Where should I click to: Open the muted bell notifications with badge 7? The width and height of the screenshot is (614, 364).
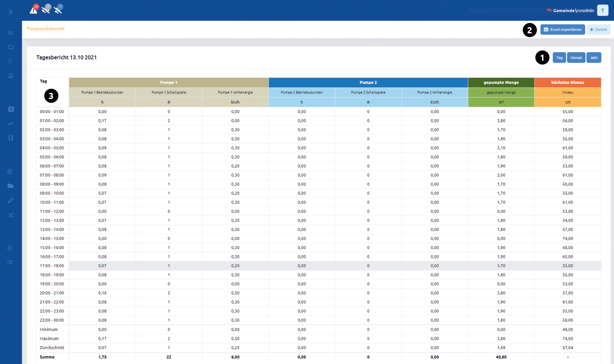tap(58, 9)
